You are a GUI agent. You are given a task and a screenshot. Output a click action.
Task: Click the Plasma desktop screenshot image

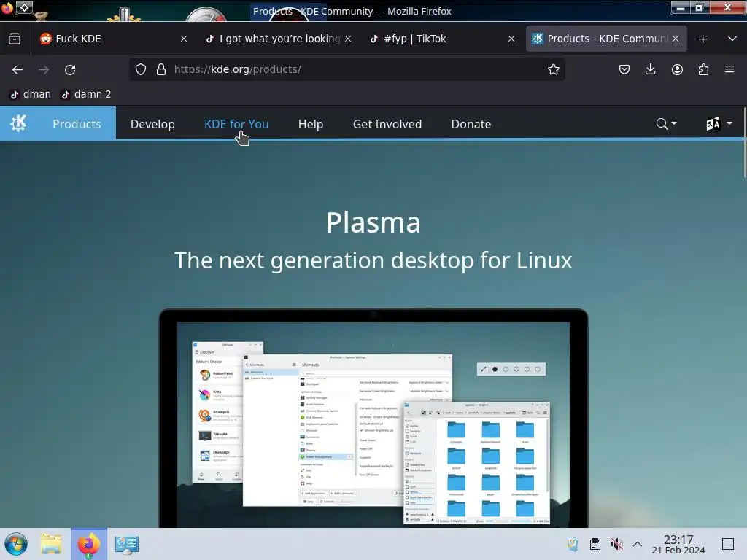click(x=373, y=418)
